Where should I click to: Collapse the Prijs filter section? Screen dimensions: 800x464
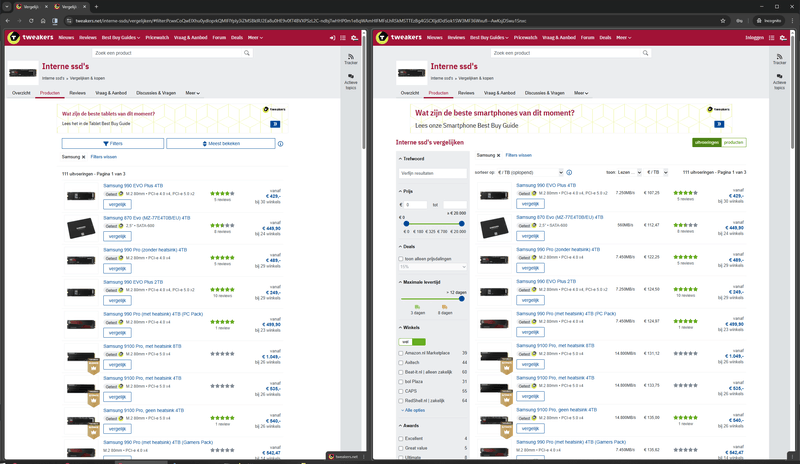click(406, 191)
